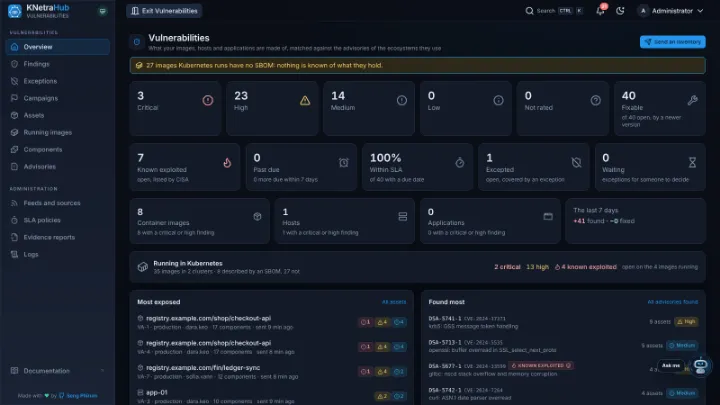The image size is (720, 405).
Task: Click the High badge on DSA-5741-1
Action: pos(686,322)
